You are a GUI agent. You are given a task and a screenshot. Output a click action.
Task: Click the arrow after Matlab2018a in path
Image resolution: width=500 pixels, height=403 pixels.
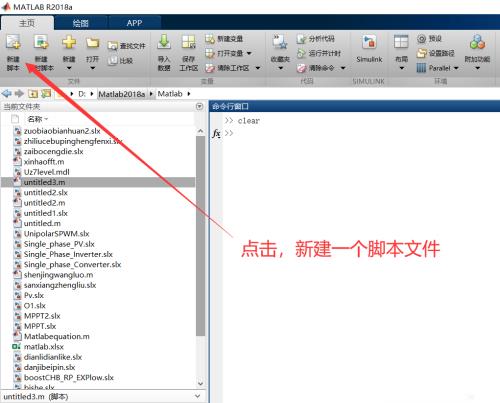click(x=151, y=94)
